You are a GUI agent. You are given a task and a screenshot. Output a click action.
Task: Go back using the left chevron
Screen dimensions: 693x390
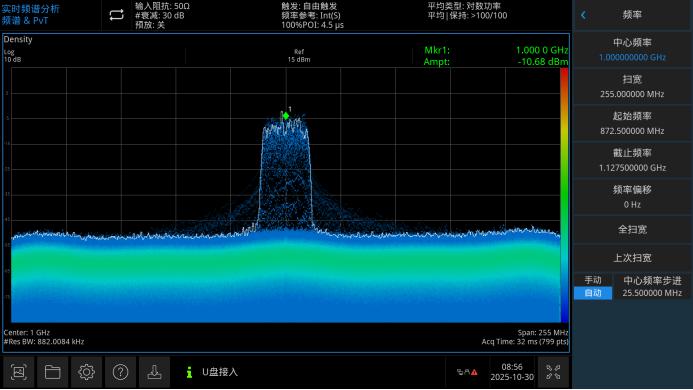(583, 15)
